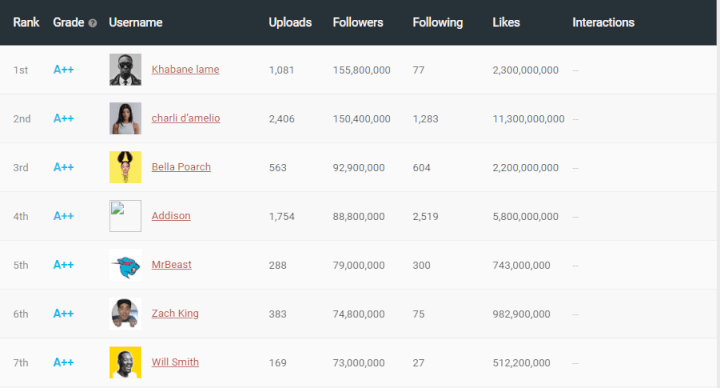Click the A++ grade for Khabane lame
This screenshot has width=720, height=388.
pos(63,70)
